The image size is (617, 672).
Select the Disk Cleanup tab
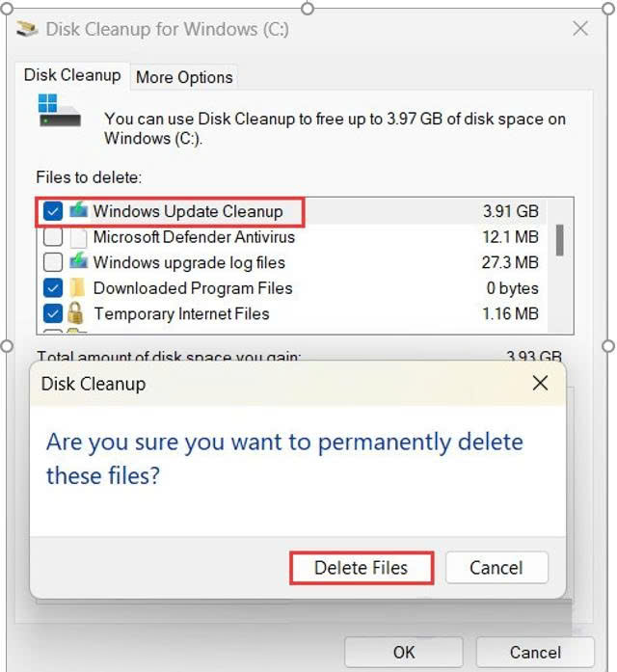pos(72,75)
